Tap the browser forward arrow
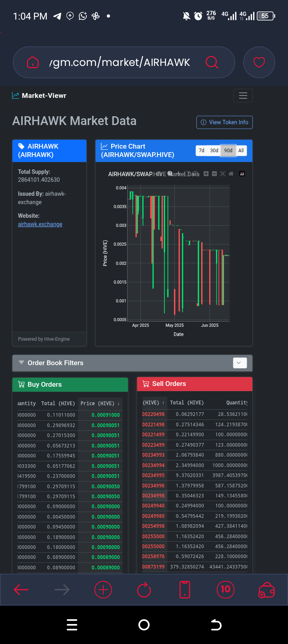This screenshot has width=288, height=644. pos(62,590)
